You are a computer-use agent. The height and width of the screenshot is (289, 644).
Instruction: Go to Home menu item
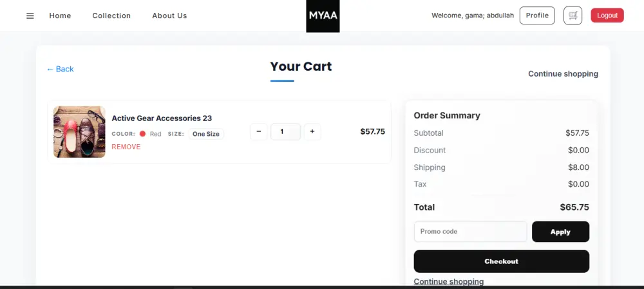pos(60,15)
